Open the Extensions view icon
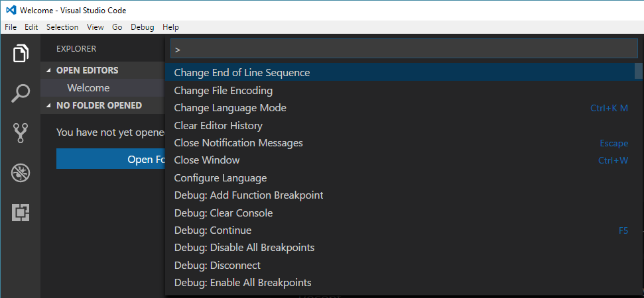 coord(21,212)
